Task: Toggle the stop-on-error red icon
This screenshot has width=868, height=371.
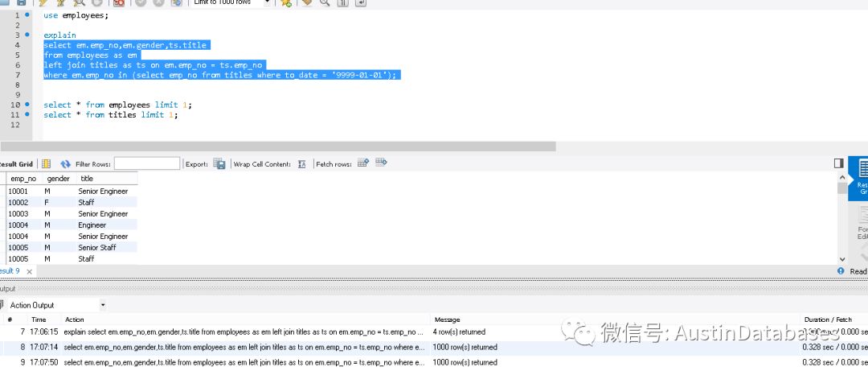Action: [118, 2]
